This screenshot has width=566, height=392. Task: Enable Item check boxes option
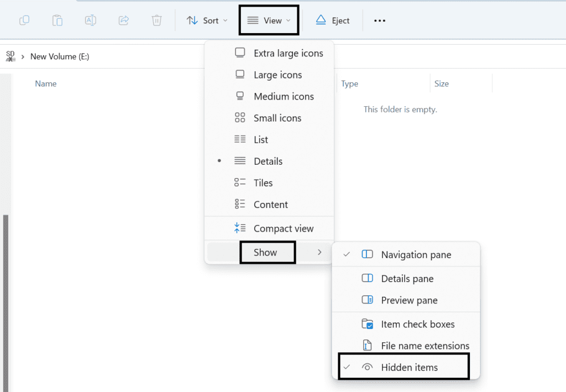417,325
